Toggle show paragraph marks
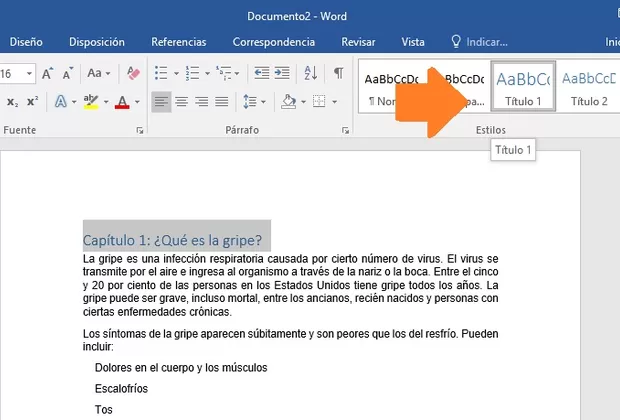The width and height of the screenshot is (620, 420). pyautogui.click(x=338, y=73)
